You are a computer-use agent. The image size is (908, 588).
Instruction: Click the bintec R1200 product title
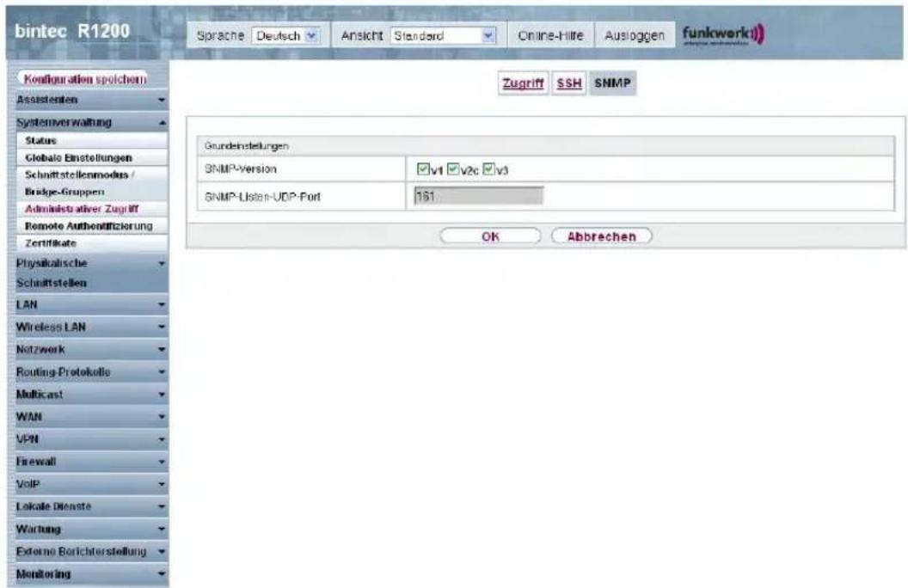point(72,31)
